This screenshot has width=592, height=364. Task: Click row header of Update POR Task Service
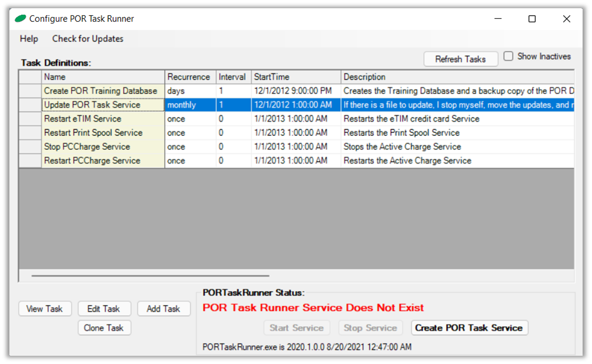coord(30,105)
